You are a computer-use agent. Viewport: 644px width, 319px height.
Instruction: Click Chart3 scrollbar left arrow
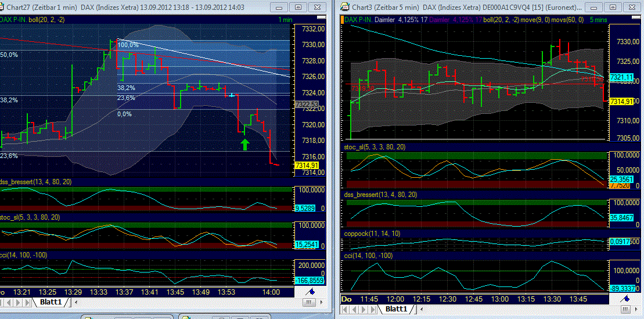pyautogui.click(x=423, y=309)
